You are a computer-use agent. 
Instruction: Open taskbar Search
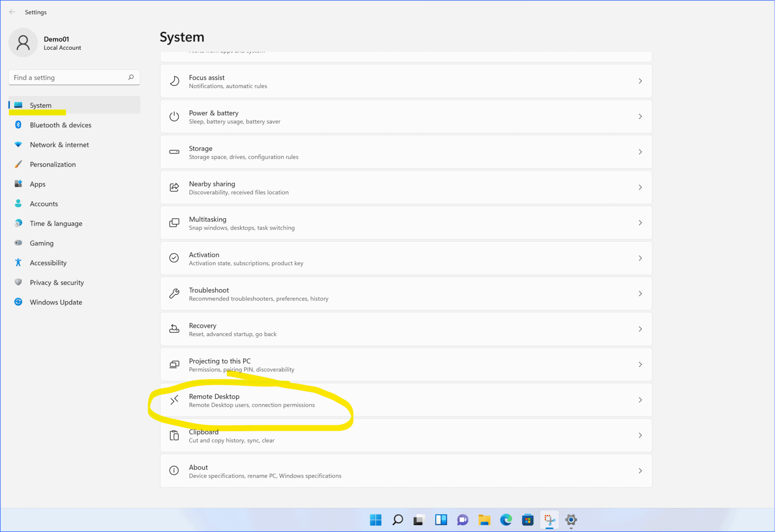(x=398, y=520)
